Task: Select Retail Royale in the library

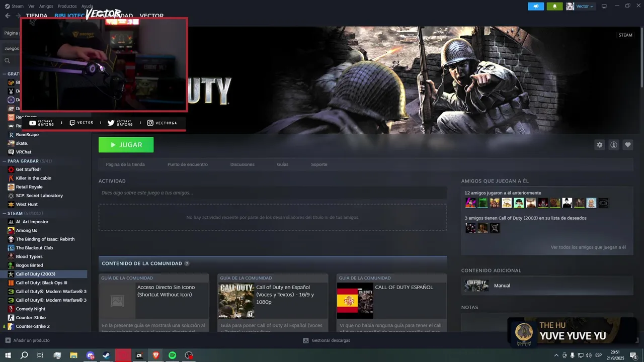Action: pos(29,187)
